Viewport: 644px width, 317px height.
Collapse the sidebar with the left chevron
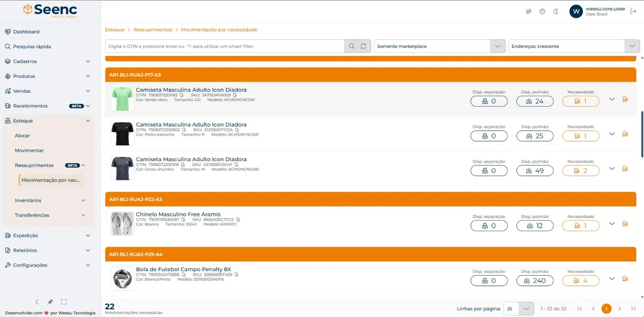tap(37, 302)
